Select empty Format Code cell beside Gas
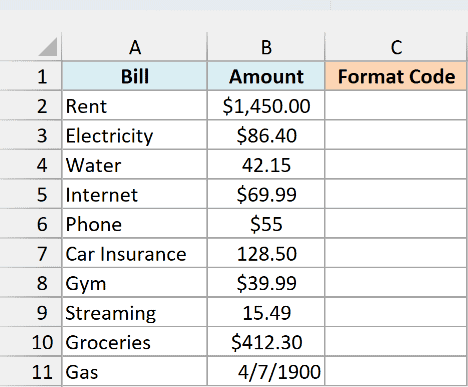 point(396,371)
